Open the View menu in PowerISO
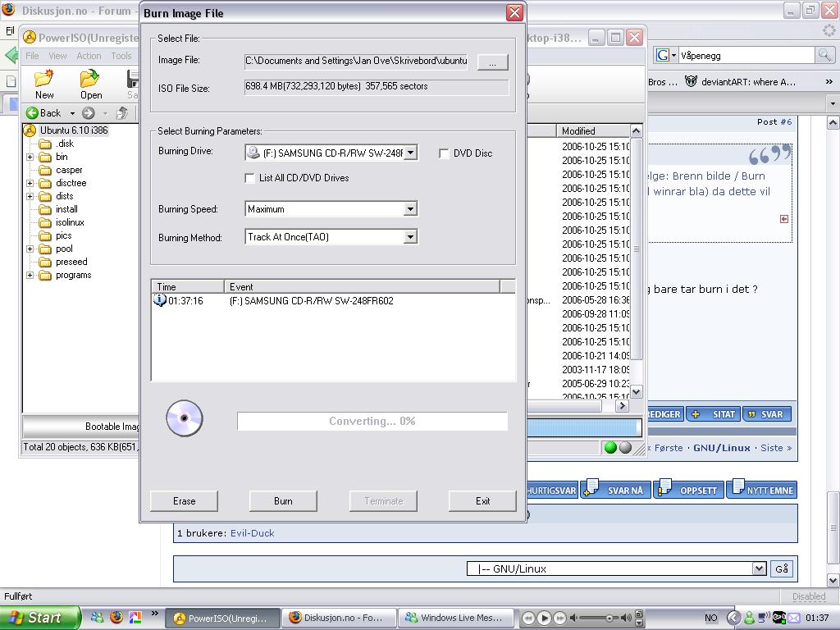Image resolution: width=840 pixels, height=630 pixels. click(57, 56)
